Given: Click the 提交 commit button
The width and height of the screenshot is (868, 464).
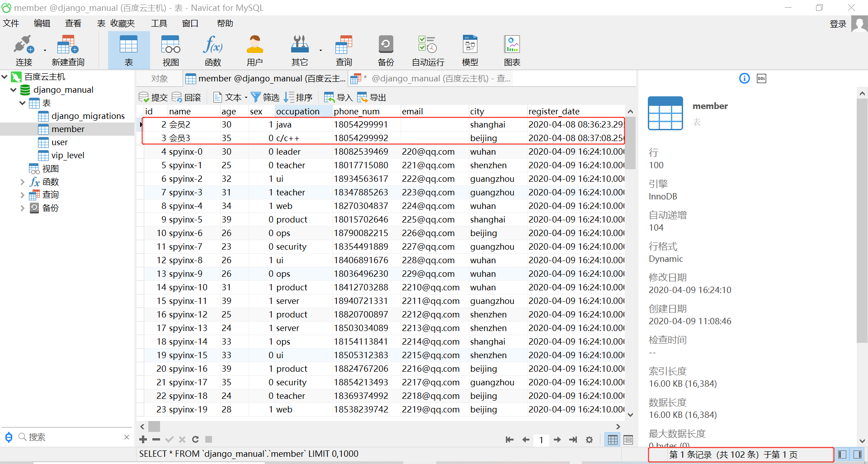Looking at the screenshot, I should [x=153, y=97].
